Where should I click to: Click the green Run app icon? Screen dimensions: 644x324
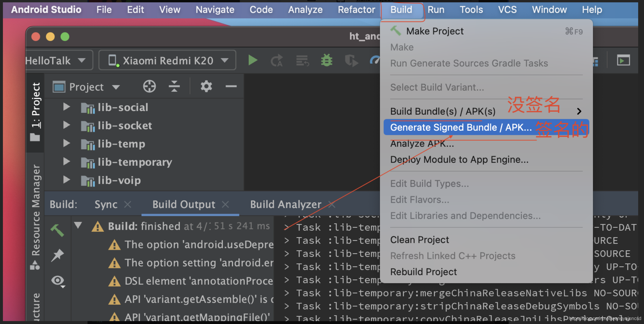point(253,60)
